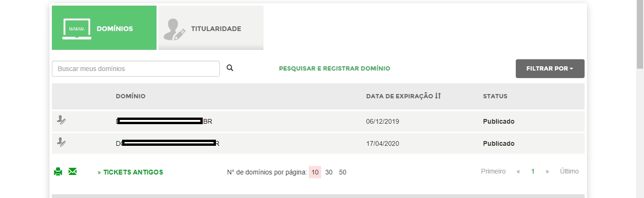This screenshot has height=198, width=644.
Task: Click the www laptop icon in Domínios tab
Action: pos(77,29)
